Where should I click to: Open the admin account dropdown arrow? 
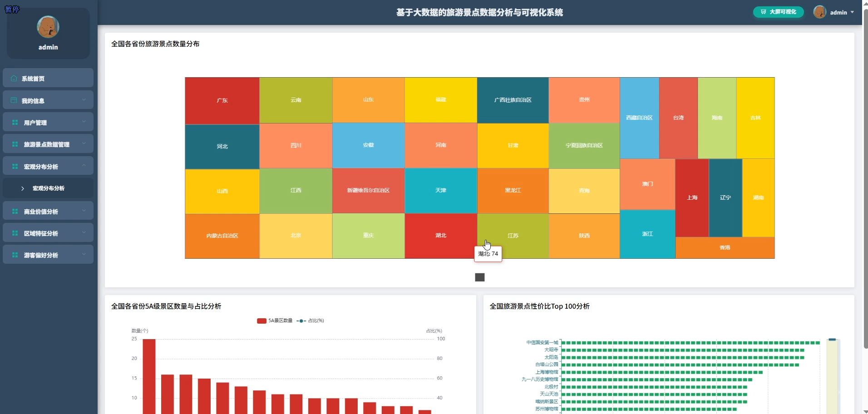click(852, 12)
